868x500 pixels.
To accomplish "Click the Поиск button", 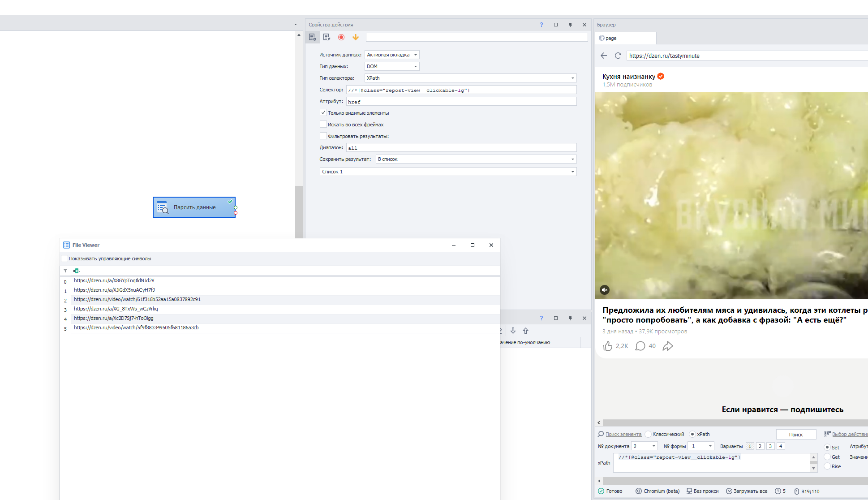I will tap(796, 435).
